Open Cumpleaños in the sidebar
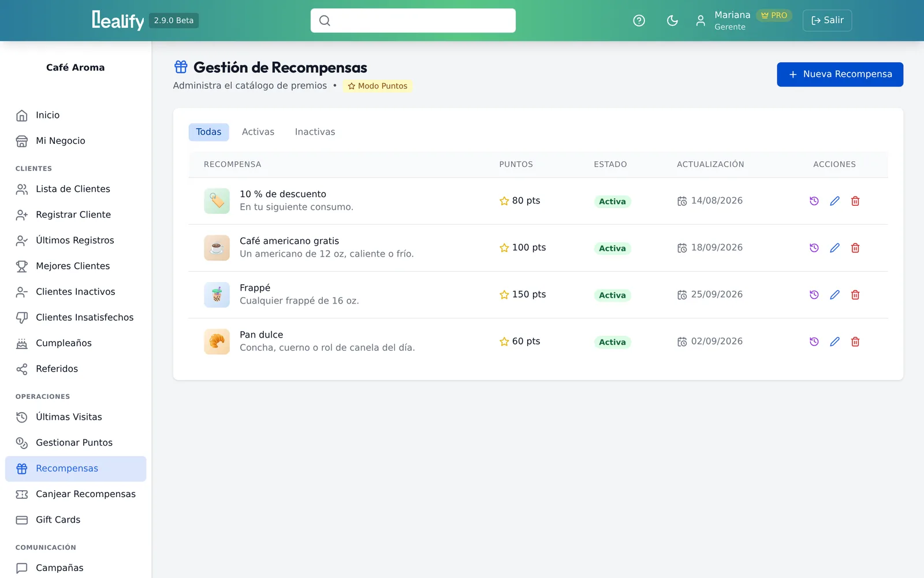The height and width of the screenshot is (578, 924). click(76, 343)
